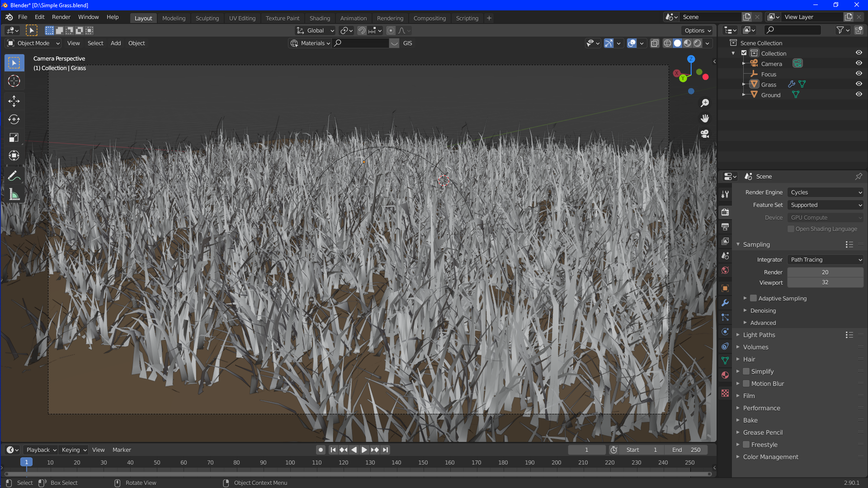Screen dimensions: 868x488
Task: Click the Object Mode selector
Action: coord(33,43)
